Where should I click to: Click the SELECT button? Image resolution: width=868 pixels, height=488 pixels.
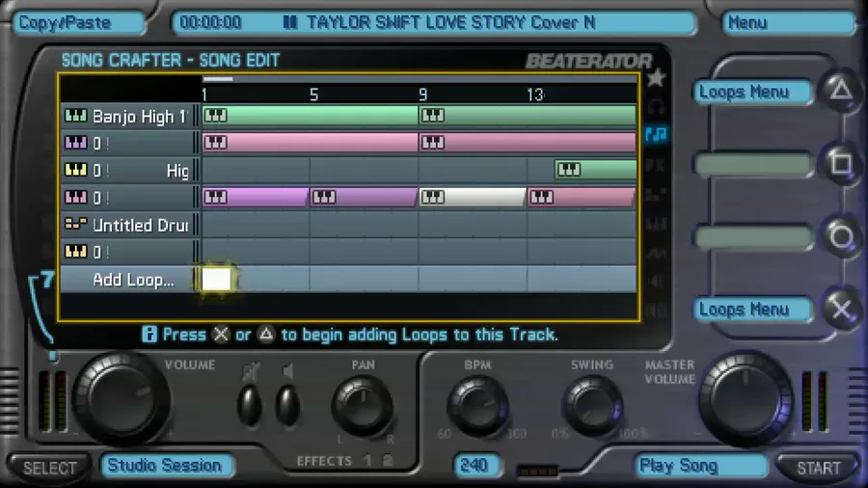coord(50,468)
